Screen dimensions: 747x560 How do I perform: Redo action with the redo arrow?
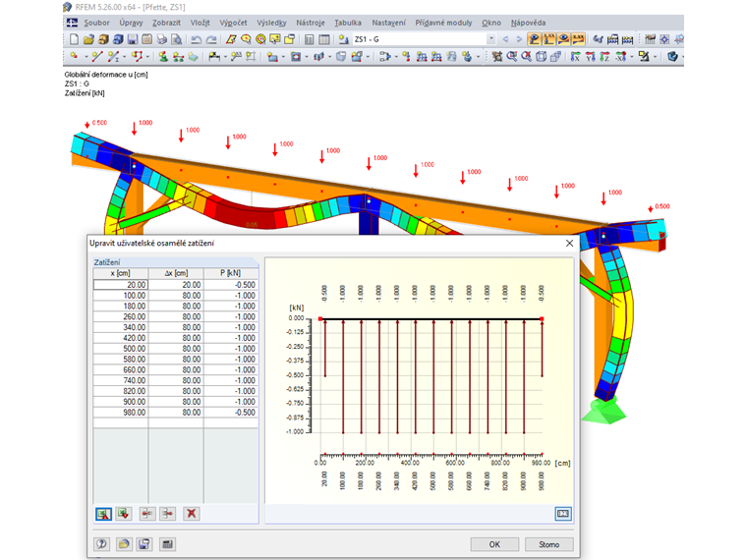click(211, 39)
